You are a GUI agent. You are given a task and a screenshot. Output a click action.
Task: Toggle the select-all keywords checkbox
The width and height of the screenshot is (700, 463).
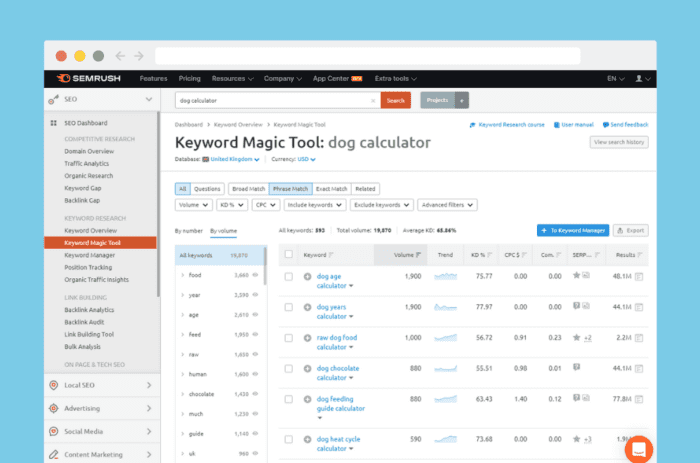pos(289,254)
